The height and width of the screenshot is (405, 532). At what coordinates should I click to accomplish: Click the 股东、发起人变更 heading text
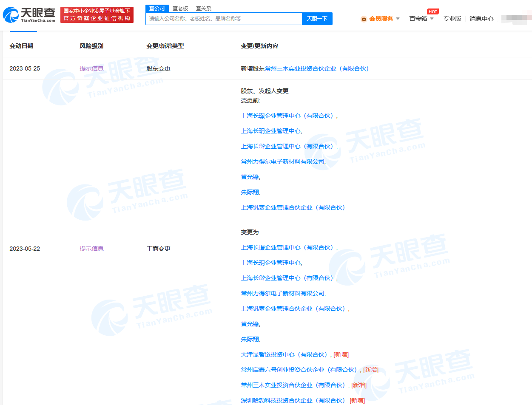click(265, 91)
